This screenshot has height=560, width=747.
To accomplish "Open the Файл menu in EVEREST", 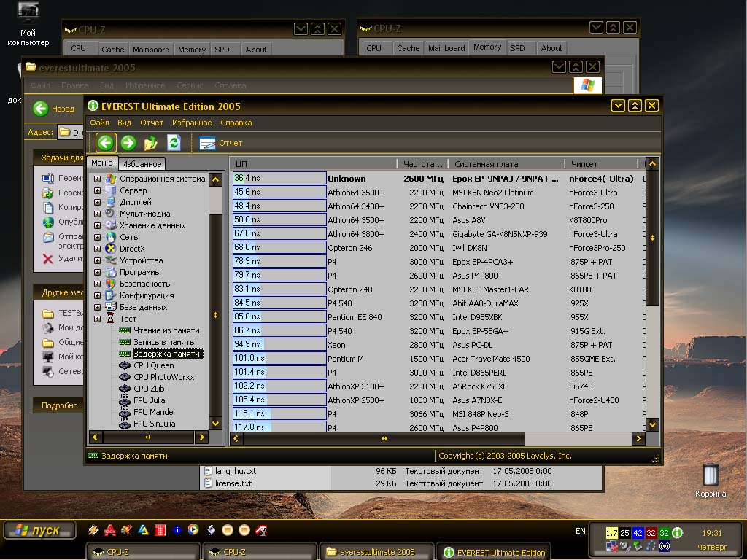I will click(x=99, y=122).
